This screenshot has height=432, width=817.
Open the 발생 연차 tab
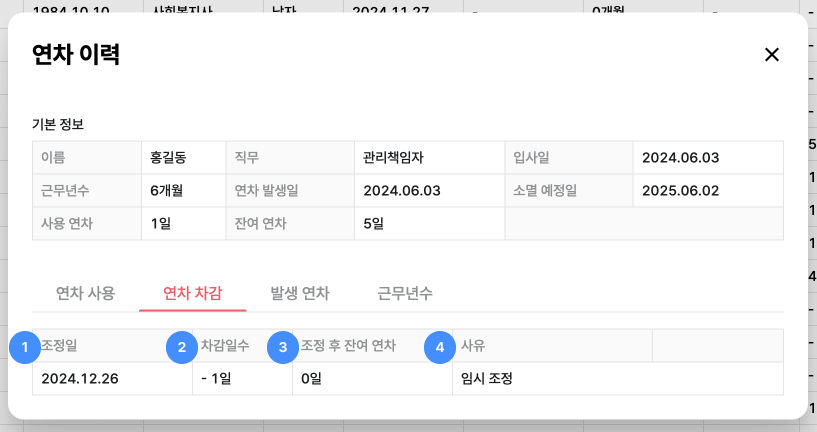point(299,293)
